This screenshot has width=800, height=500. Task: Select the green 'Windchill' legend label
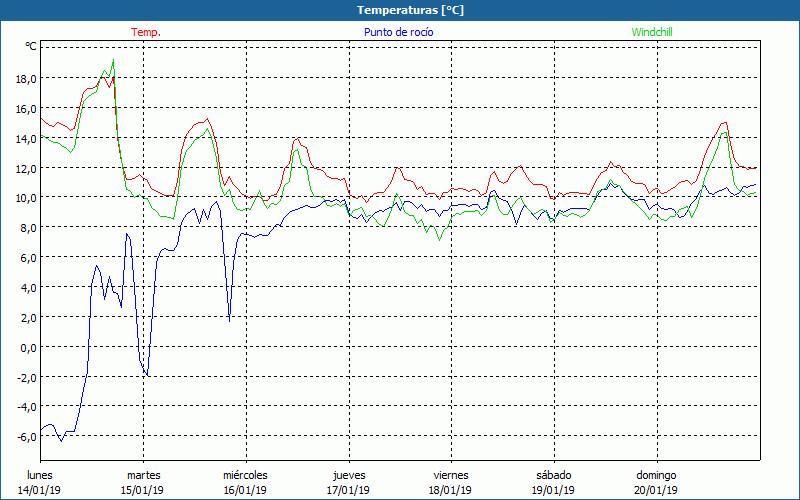652,32
